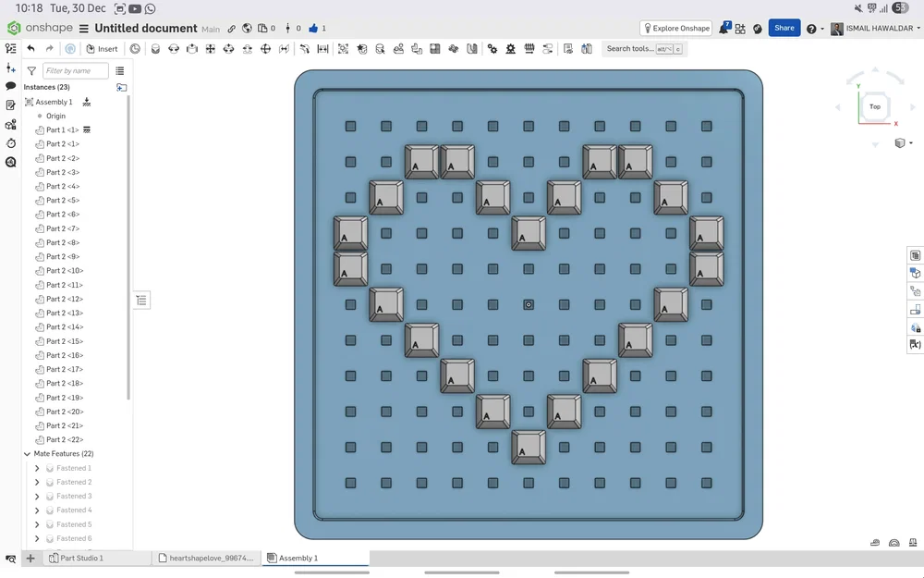Viewport: 924px width, 578px height.
Task: Select Part 2 <22> in instances list
Action: coord(65,440)
